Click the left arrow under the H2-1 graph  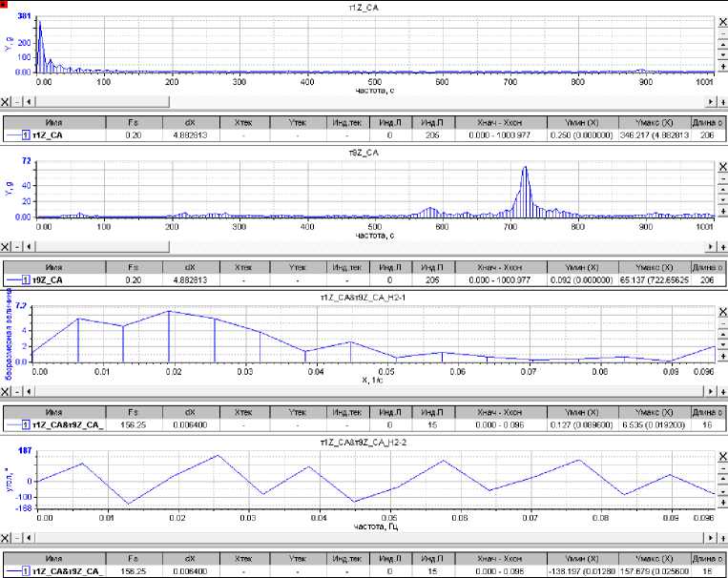[29, 391]
